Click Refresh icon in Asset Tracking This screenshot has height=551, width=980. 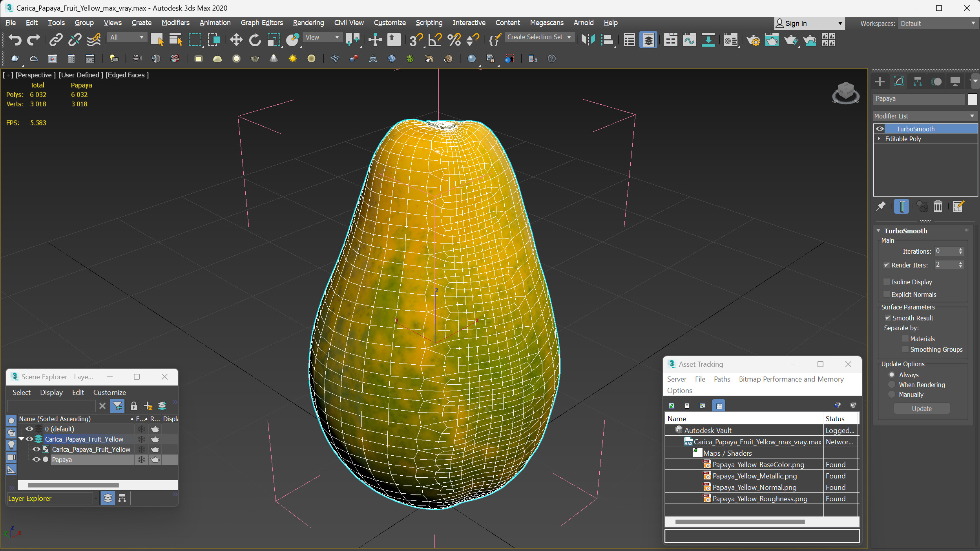pos(672,406)
